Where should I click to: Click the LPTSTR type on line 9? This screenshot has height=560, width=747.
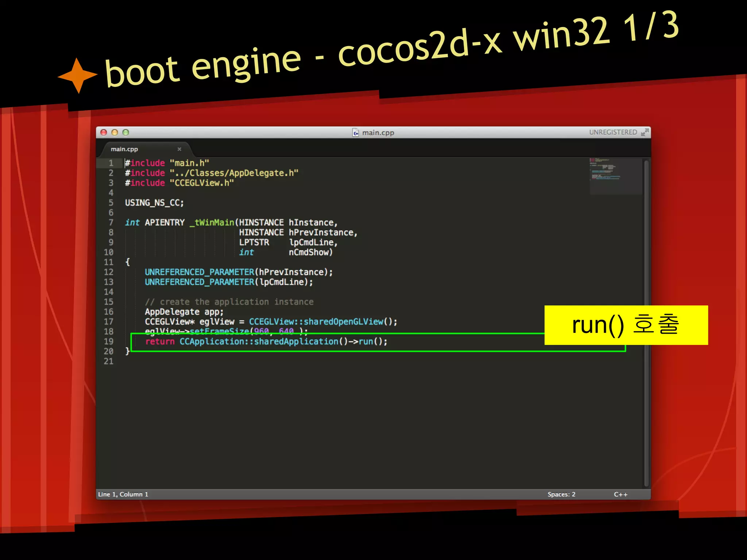[254, 242]
